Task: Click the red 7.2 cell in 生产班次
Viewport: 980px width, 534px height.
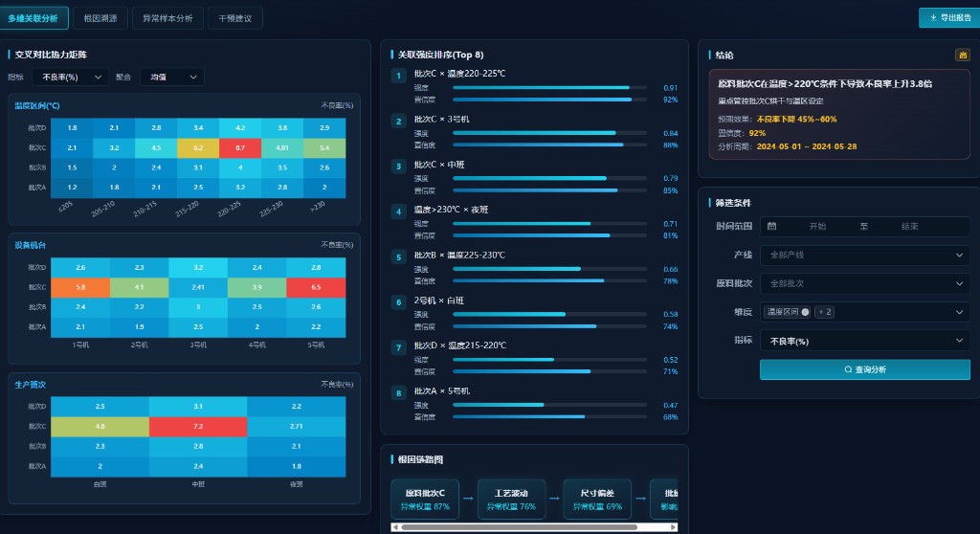Action: 198,427
